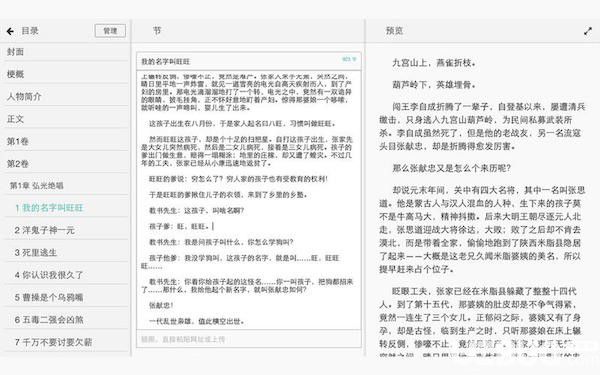600x375 pixels.
Task: Open the 梗概 entry
Action: coord(67,74)
